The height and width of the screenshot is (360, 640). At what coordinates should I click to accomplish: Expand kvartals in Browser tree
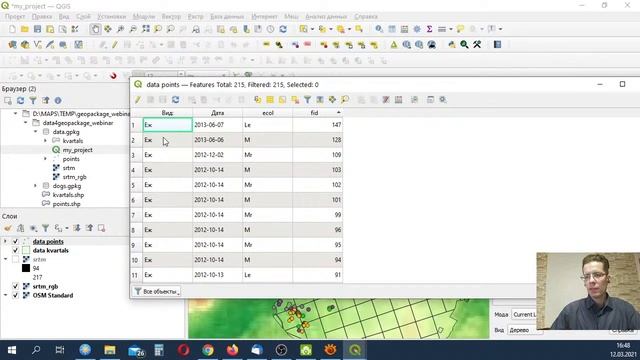(x=46, y=141)
